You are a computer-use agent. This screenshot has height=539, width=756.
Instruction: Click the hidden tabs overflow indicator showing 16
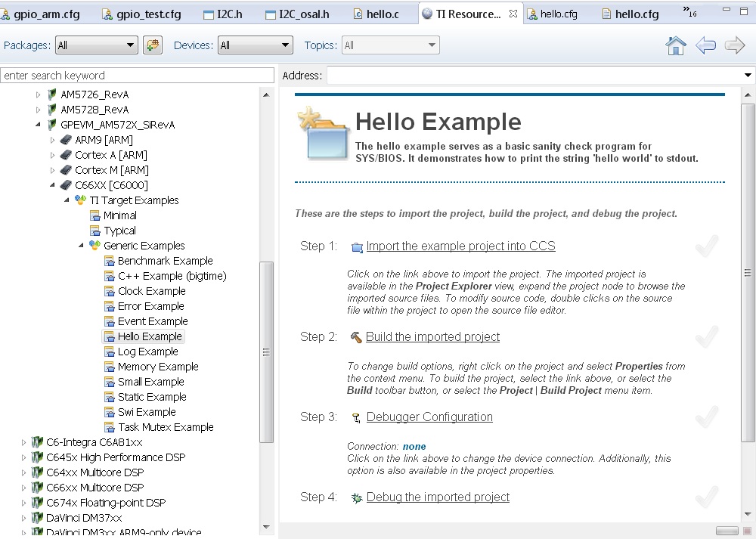click(689, 13)
